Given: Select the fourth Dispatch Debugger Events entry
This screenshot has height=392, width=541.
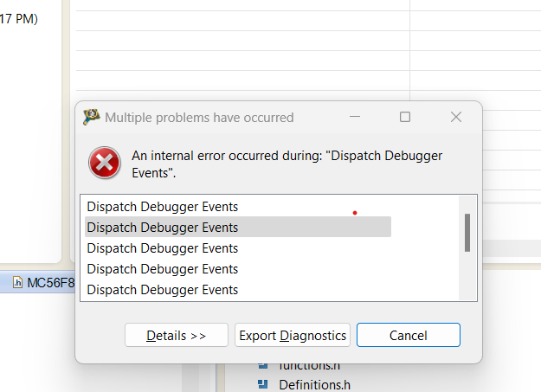Looking at the screenshot, I should (163, 269).
